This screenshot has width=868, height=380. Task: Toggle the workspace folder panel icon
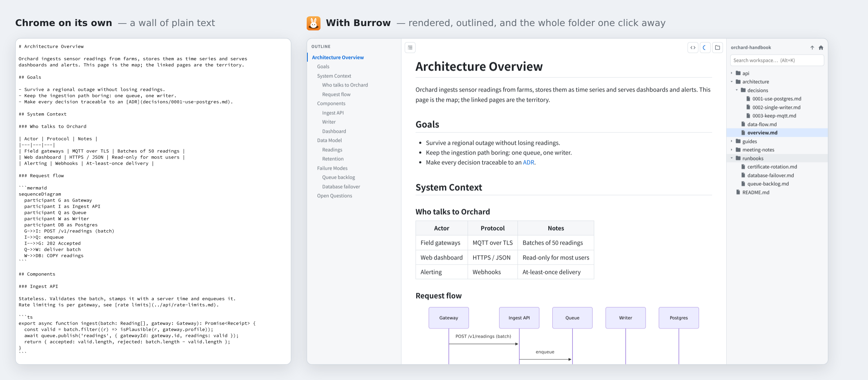click(x=718, y=47)
